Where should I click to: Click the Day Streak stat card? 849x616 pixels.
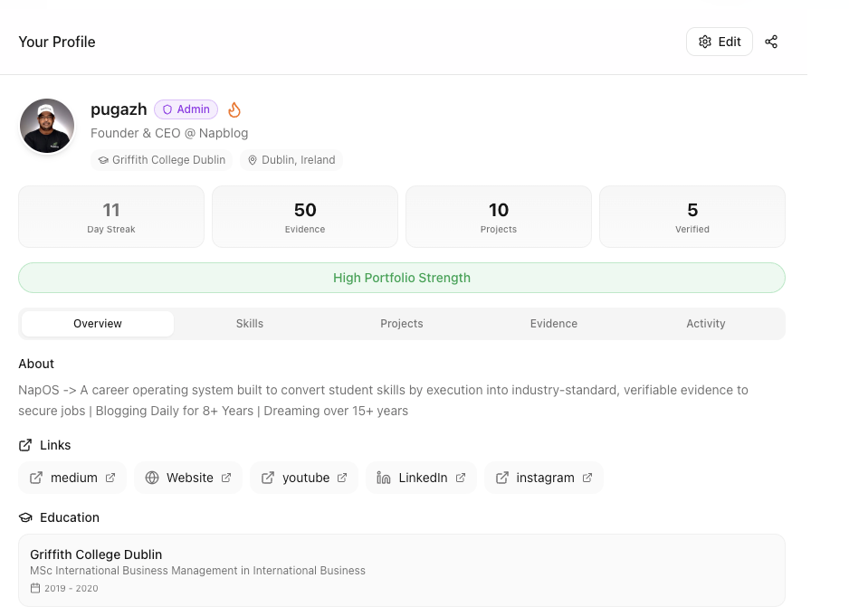(x=111, y=217)
